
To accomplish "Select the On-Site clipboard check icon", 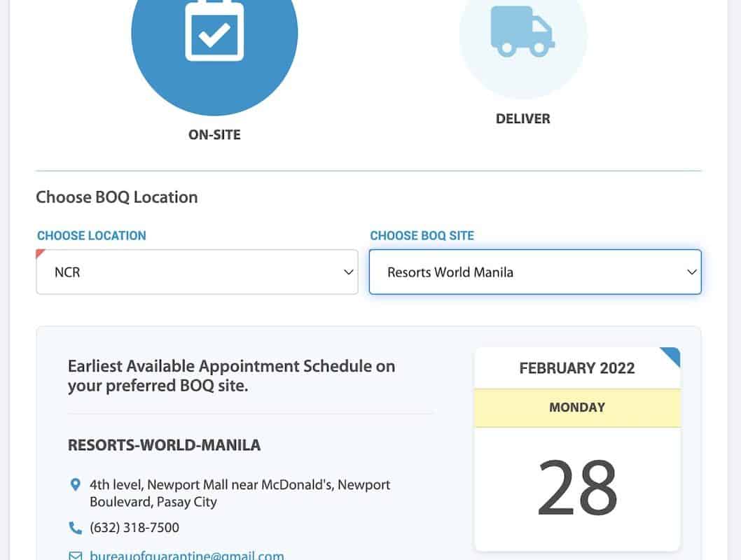I will 214,31.
